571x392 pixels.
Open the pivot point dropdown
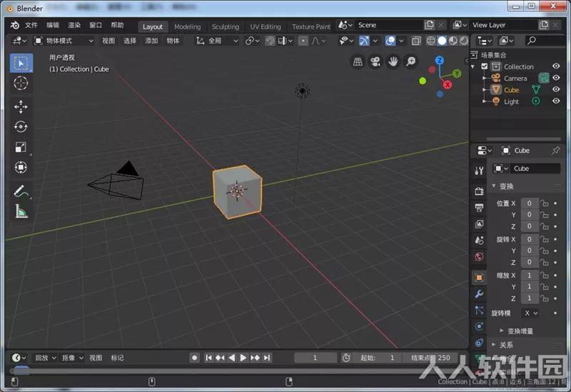click(252, 41)
